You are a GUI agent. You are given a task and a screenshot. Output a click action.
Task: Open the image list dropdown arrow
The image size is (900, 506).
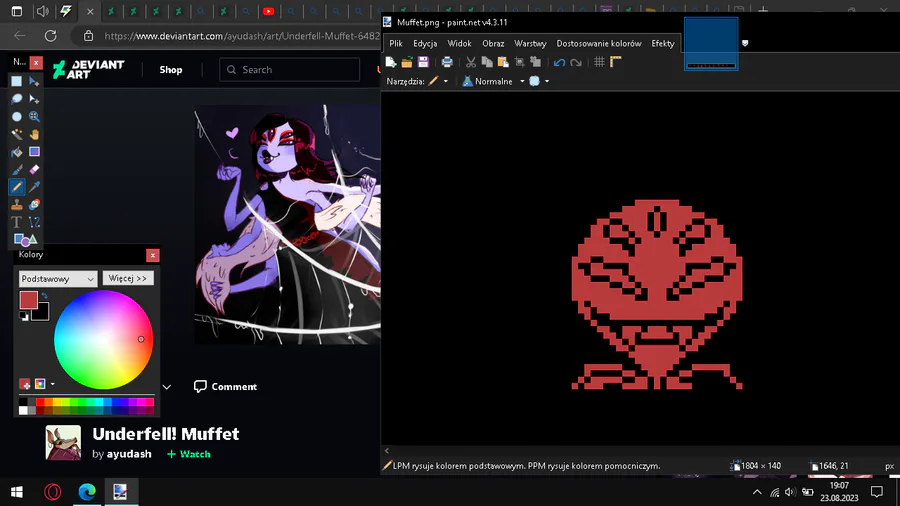745,43
